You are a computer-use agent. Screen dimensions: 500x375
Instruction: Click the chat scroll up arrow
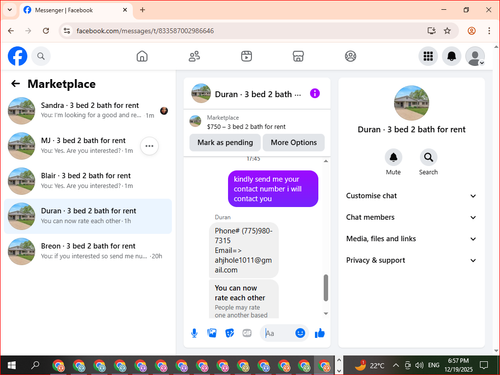tap(326, 161)
